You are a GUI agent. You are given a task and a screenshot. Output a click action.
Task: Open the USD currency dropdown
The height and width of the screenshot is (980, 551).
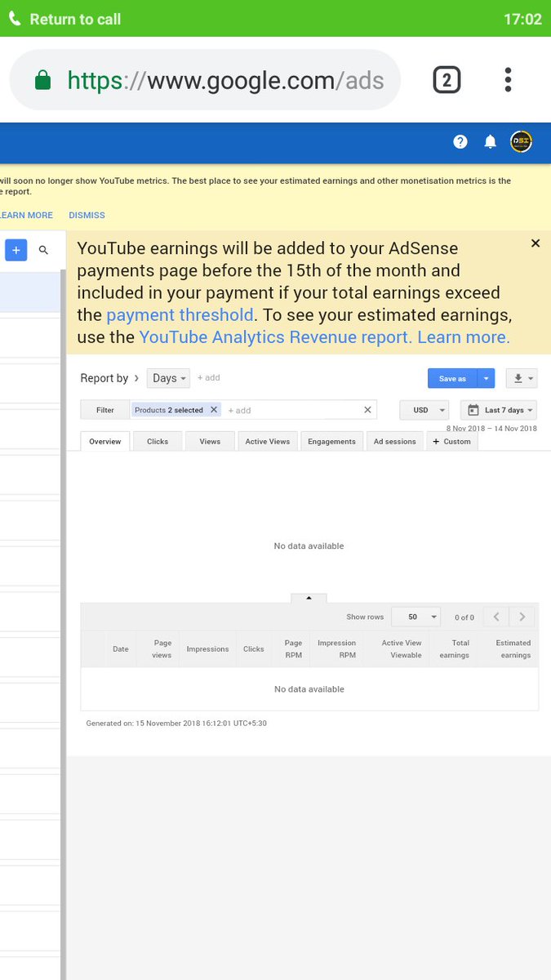pyautogui.click(x=424, y=410)
